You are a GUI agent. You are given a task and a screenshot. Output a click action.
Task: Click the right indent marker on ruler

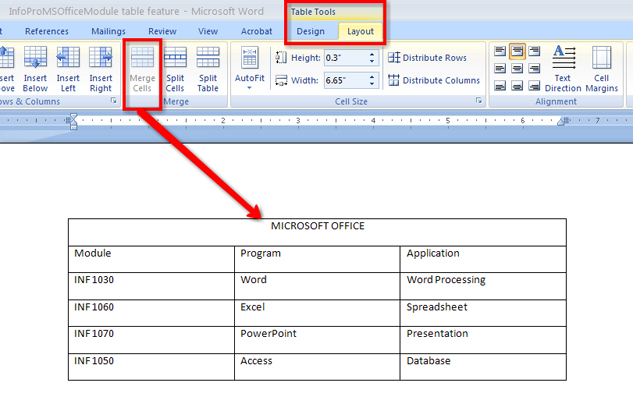coord(560,121)
